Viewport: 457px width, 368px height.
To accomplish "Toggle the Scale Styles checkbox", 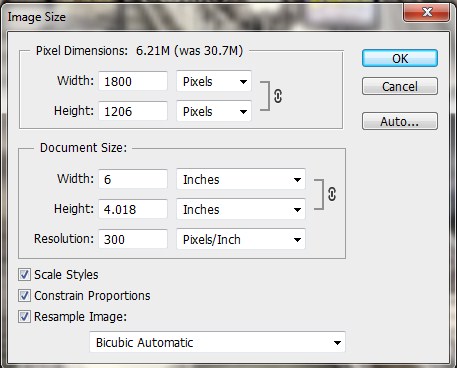I will tap(24, 275).
